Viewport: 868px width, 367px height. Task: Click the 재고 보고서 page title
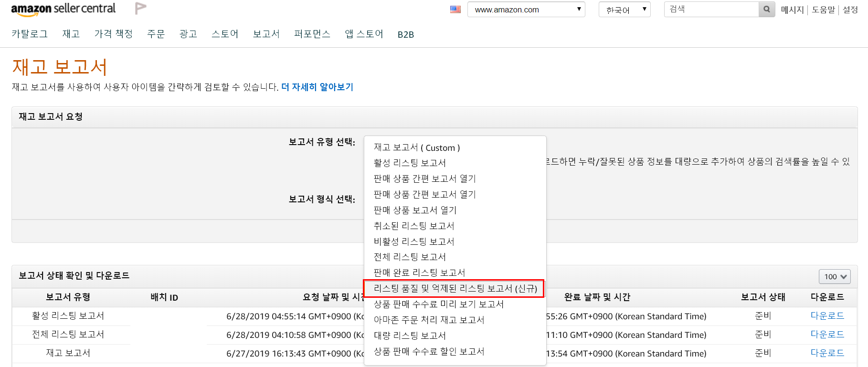coord(60,67)
